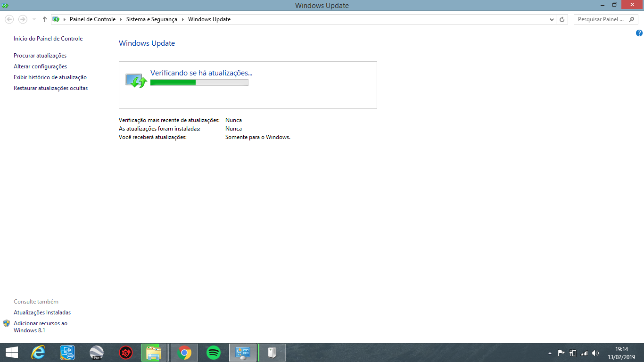The image size is (644, 362).
Task: Expand arrow after Painel de Controle
Action: click(121, 20)
